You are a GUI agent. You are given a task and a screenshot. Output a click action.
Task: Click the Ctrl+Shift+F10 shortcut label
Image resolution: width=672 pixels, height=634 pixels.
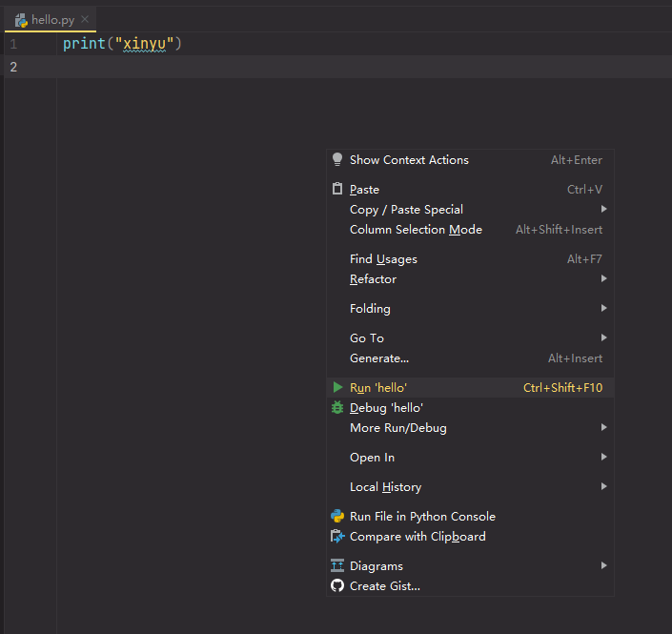[562, 387]
